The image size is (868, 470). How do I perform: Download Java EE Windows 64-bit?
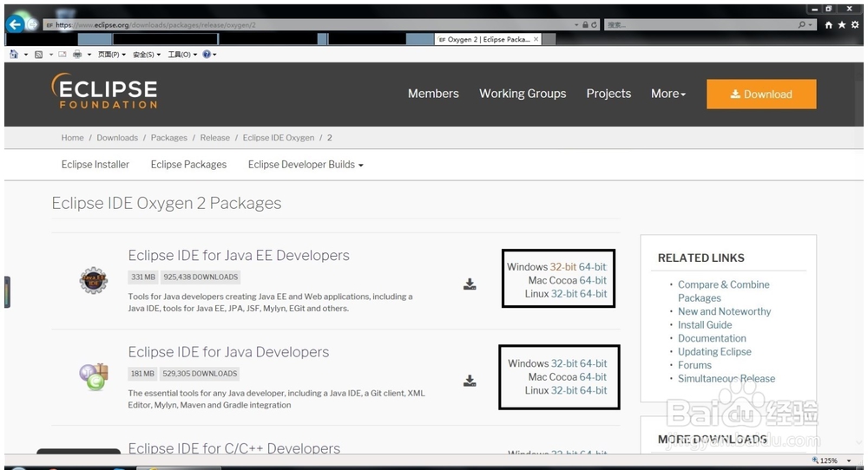pyautogui.click(x=593, y=266)
